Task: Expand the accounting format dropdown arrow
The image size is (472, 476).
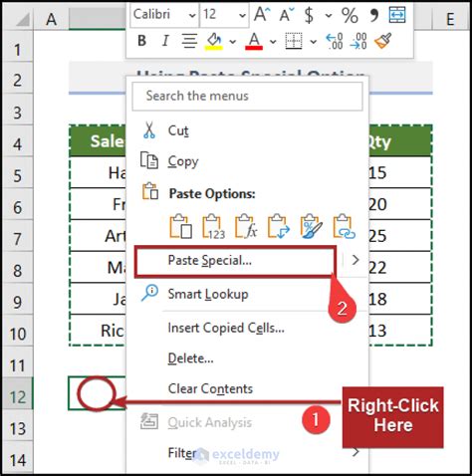Action: 329,15
